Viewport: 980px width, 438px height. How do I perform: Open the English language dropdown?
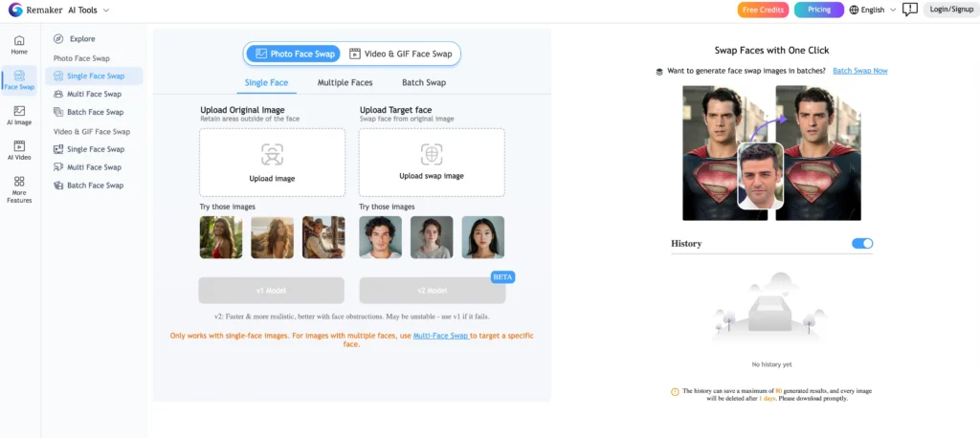872,10
